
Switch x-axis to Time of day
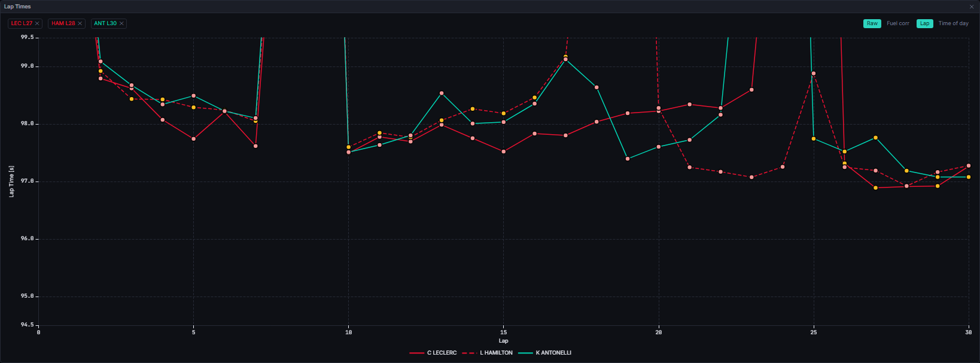click(954, 23)
